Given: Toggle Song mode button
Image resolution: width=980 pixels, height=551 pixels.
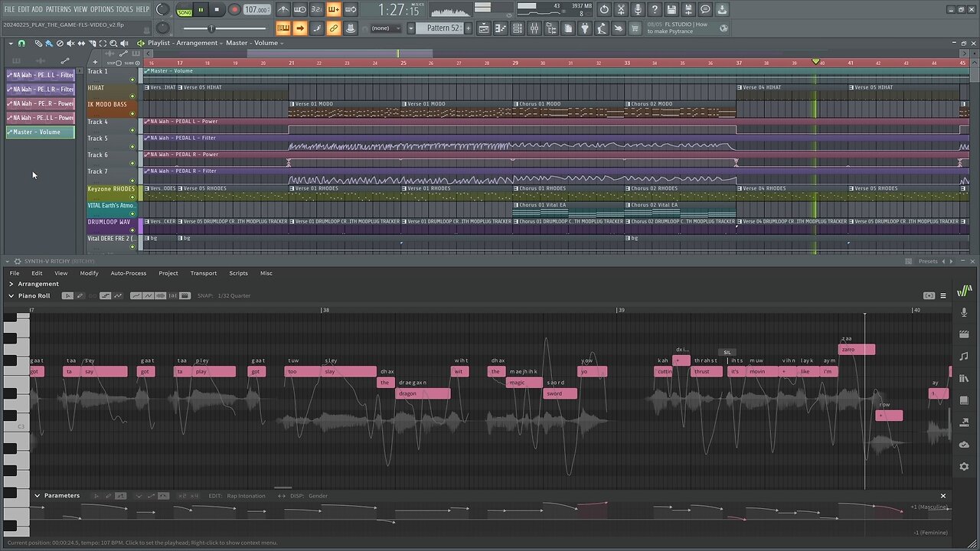Looking at the screenshot, I should pyautogui.click(x=185, y=10).
